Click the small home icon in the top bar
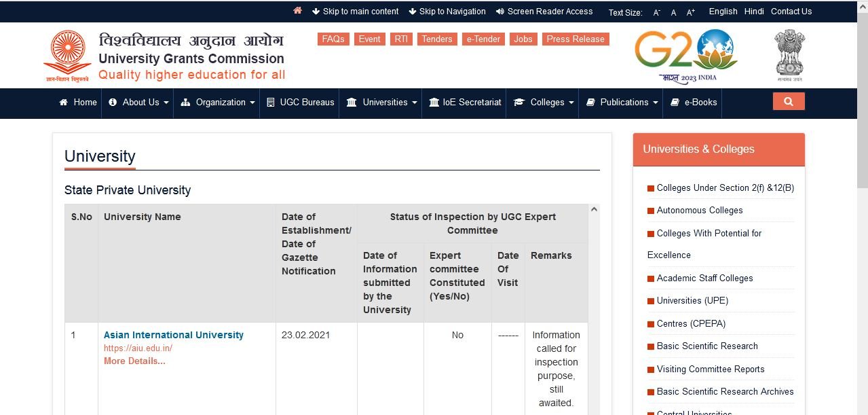 (297, 10)
